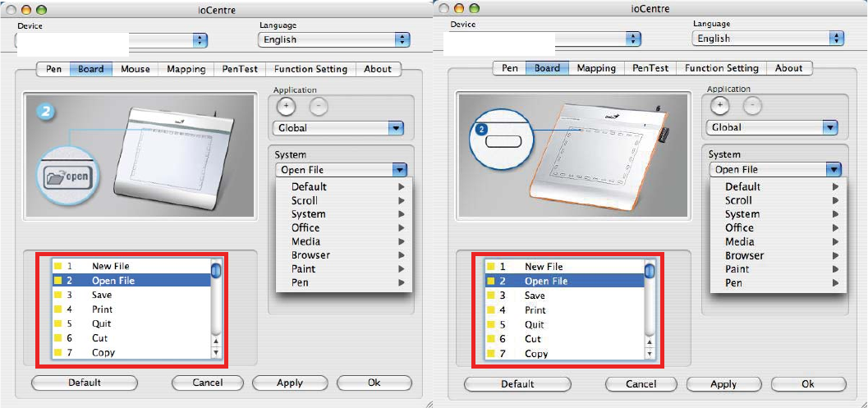This screenshot has height=408, width=868.
Task: Expand Paint submenu in left window menu
Action: [344, 268]
